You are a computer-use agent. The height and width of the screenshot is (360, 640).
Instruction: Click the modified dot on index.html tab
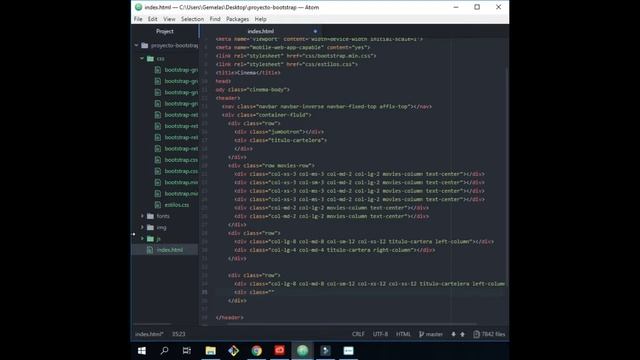(x=315, y=31)
